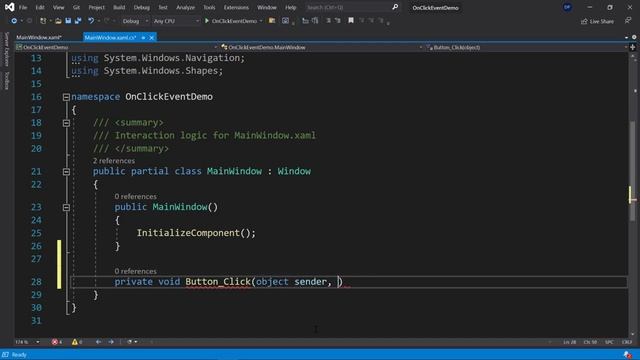The image size is (640, 360).
Task: Click the increase indent toolbar icon
Action: 315,21
